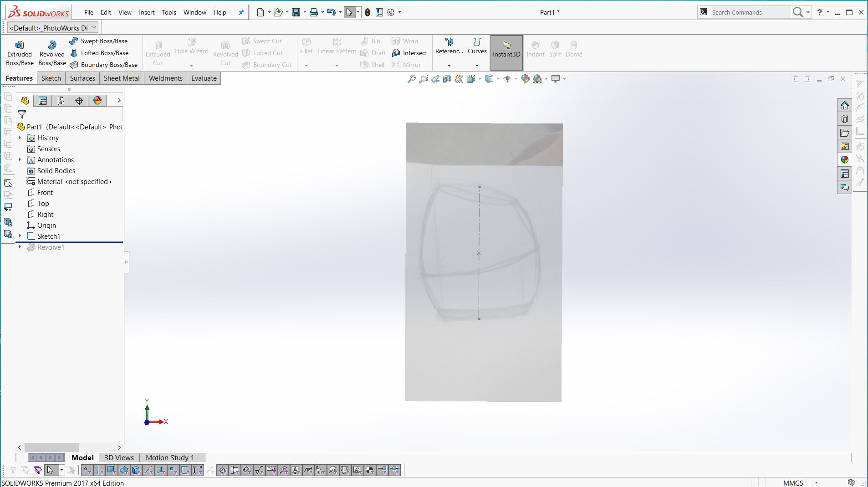Click the feature tree filter box
Image resolution: width=868 pixels, height=487 pixels.
70,114
